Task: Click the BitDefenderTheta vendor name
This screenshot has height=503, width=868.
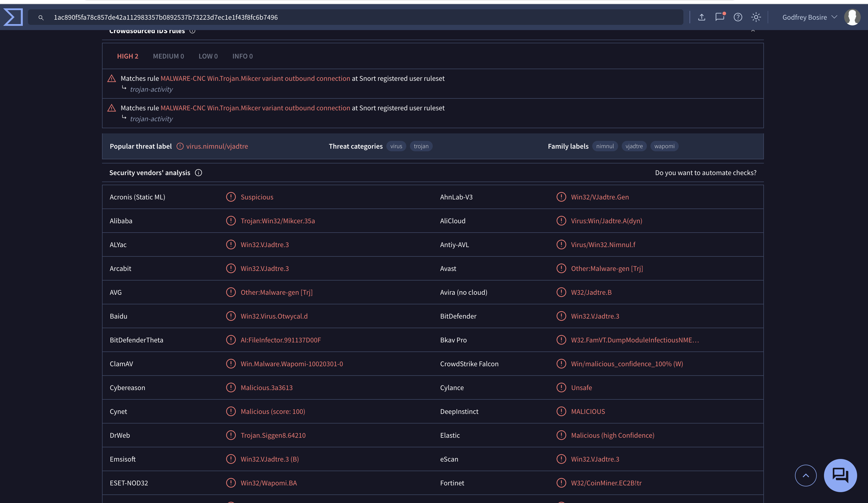Action: (x=136, y=340)
